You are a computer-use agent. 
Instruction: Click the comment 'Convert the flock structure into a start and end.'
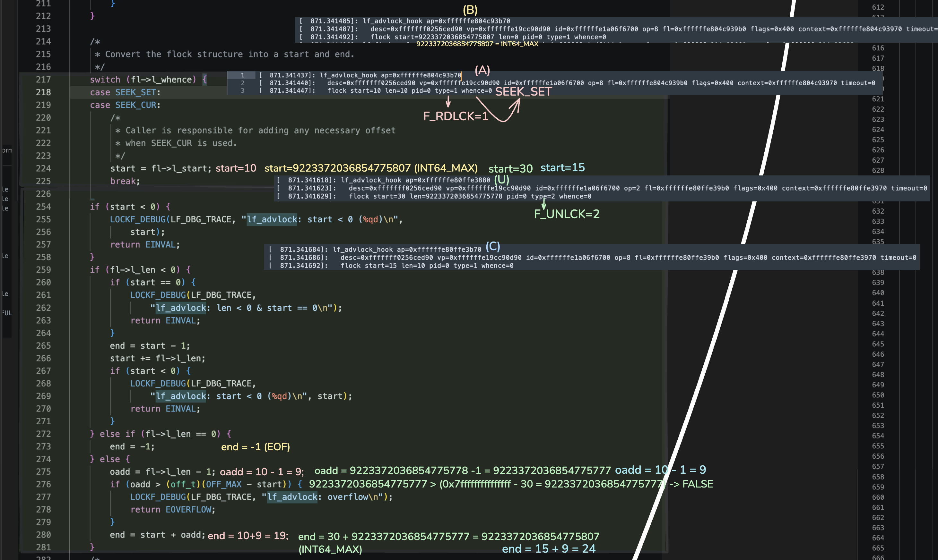pyautogui.click(x=230, y=54)
